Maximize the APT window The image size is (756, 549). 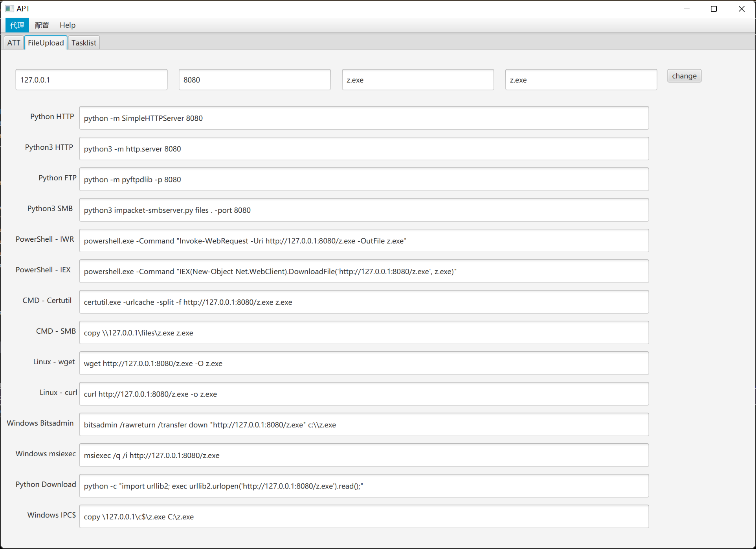(x=714, y=9)
